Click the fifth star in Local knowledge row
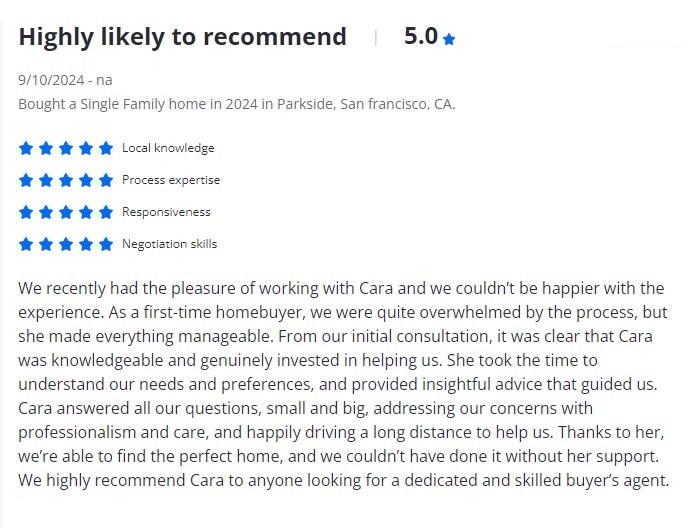688x528 pixels. click(x=106, y=148)
